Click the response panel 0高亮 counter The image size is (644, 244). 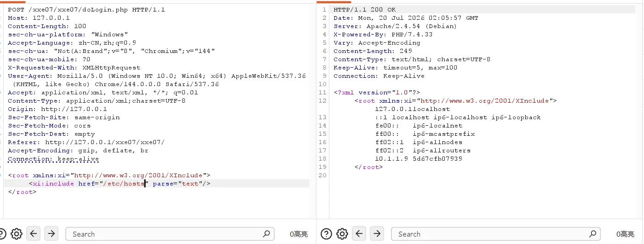coord(625,234)
